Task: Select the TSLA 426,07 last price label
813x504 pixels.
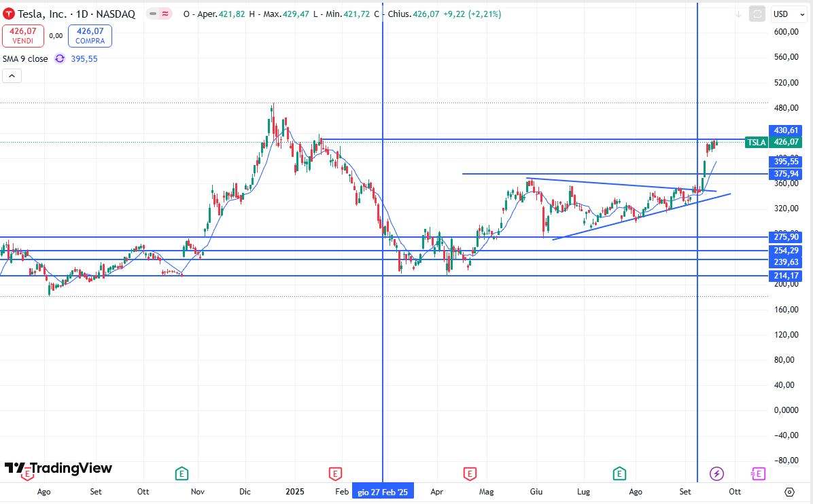Action: [x=774, y=142]
